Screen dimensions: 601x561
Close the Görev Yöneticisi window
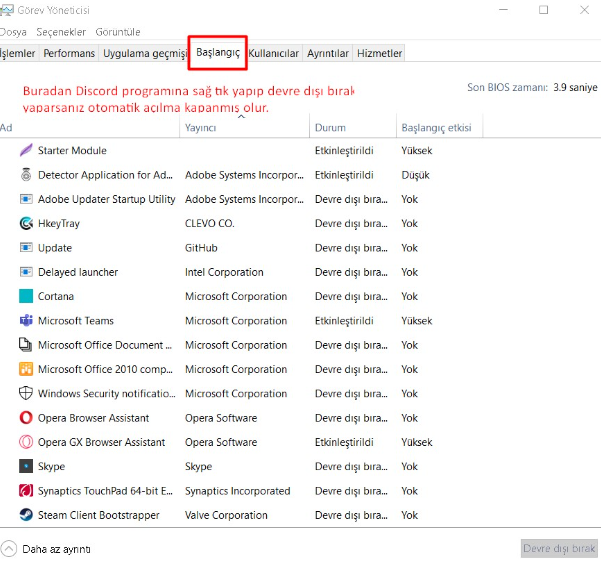click(584, 10)
